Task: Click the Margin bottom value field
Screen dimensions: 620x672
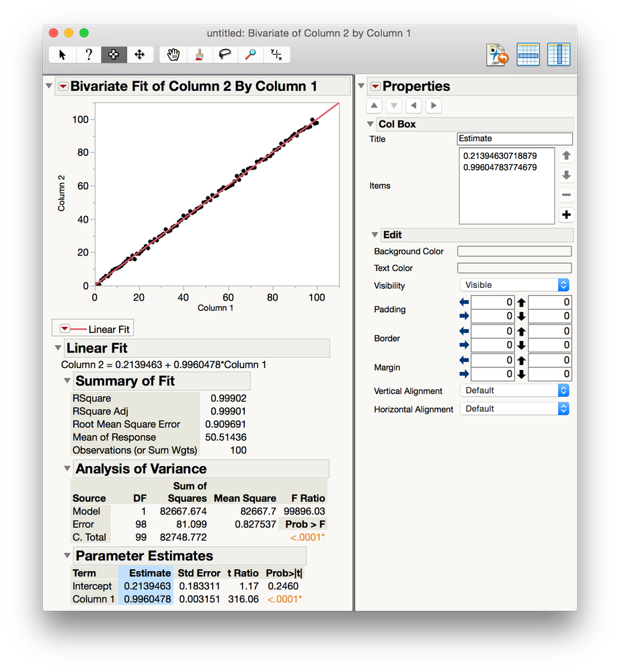Action: (550, 374)
